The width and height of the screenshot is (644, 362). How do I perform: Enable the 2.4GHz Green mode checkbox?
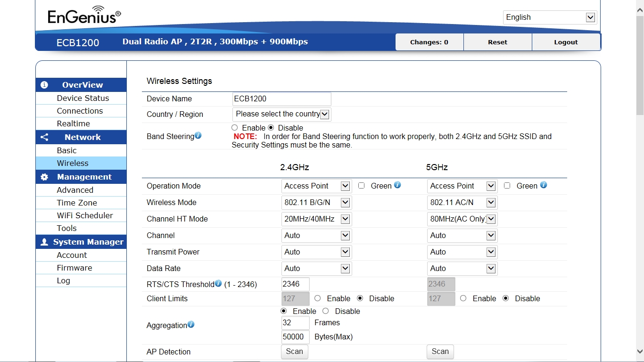tap(362, 186)
